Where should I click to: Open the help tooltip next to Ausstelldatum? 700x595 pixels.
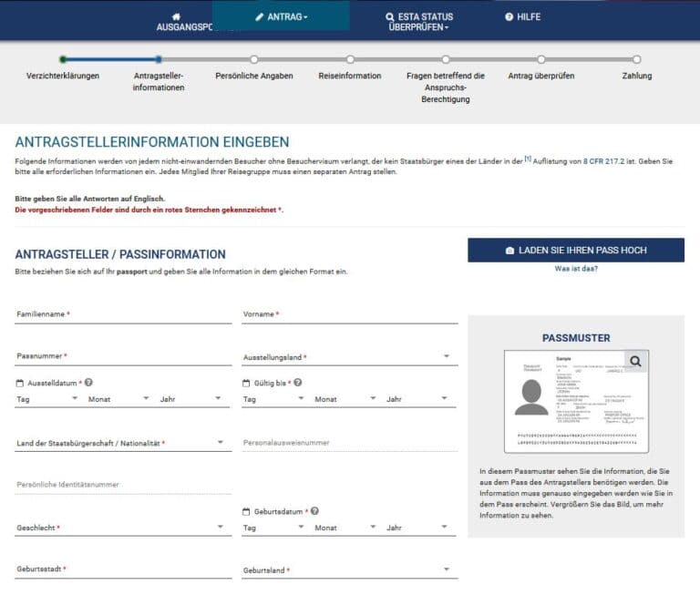pos(88,383)
